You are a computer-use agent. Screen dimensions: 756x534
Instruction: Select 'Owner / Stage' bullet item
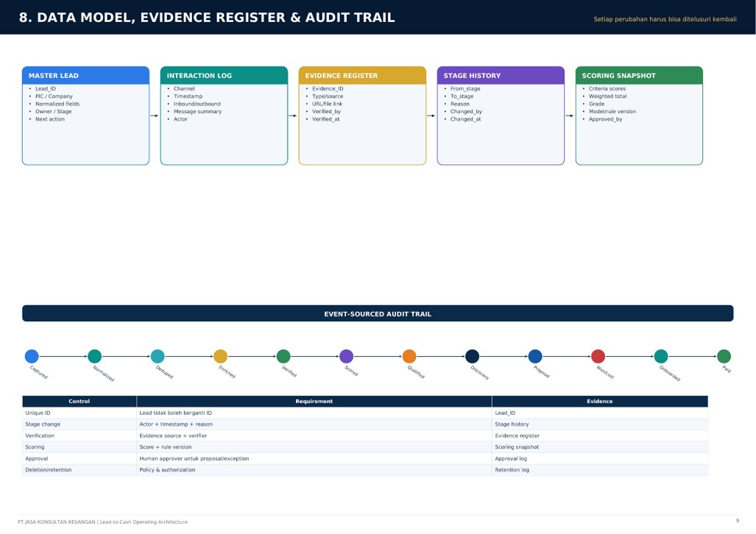pos(54,111)
